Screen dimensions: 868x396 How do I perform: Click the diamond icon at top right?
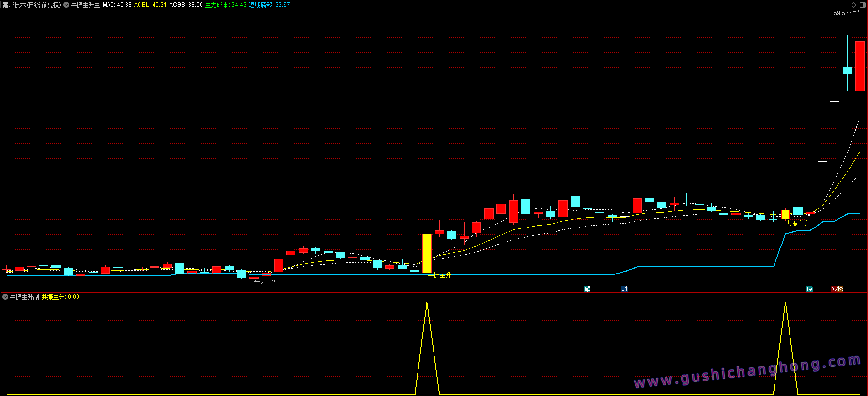point(853,5)
